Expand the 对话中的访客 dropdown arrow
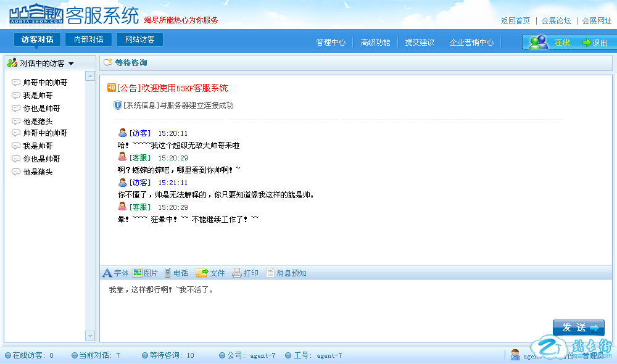Screen dimensions: 617x364 (71, 64)
